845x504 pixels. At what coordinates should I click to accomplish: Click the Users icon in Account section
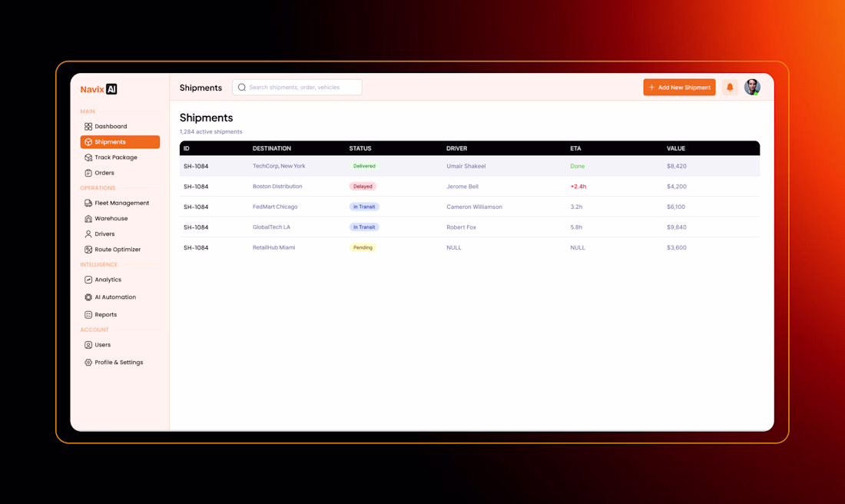pos(88,345)
